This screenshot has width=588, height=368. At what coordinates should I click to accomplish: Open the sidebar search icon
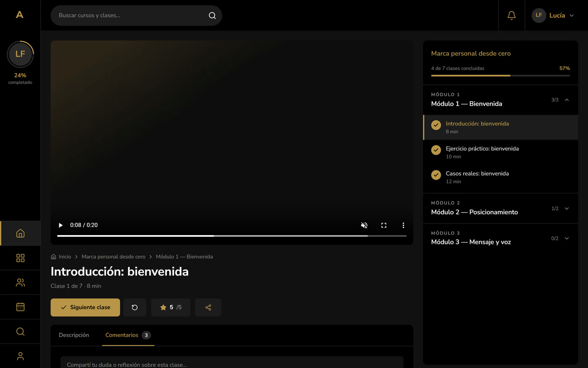[x=20, y=331]
